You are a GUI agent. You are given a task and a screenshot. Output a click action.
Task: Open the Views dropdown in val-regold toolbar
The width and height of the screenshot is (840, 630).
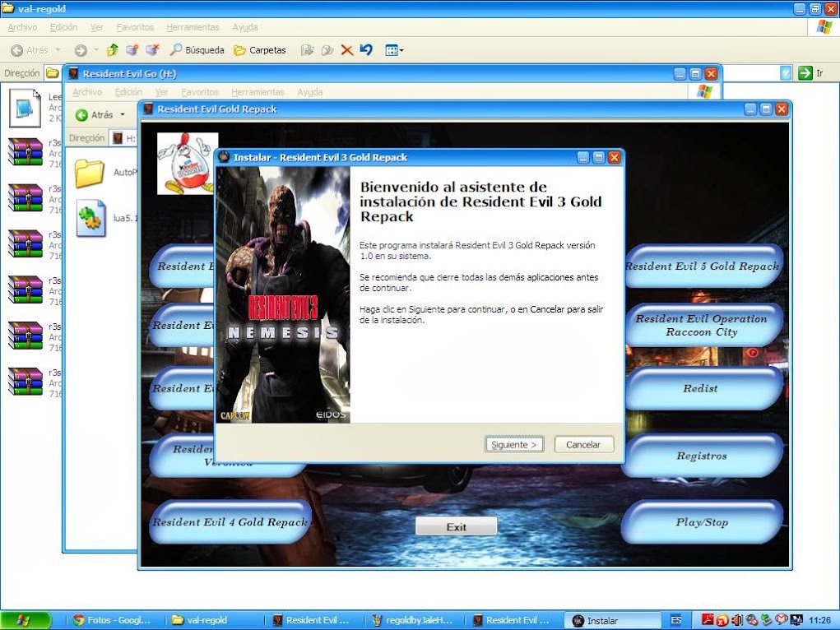coord(394,50)
